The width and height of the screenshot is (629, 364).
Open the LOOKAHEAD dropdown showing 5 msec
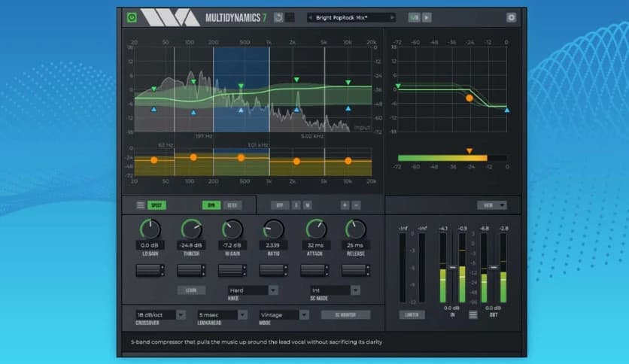tap(222, 314)
